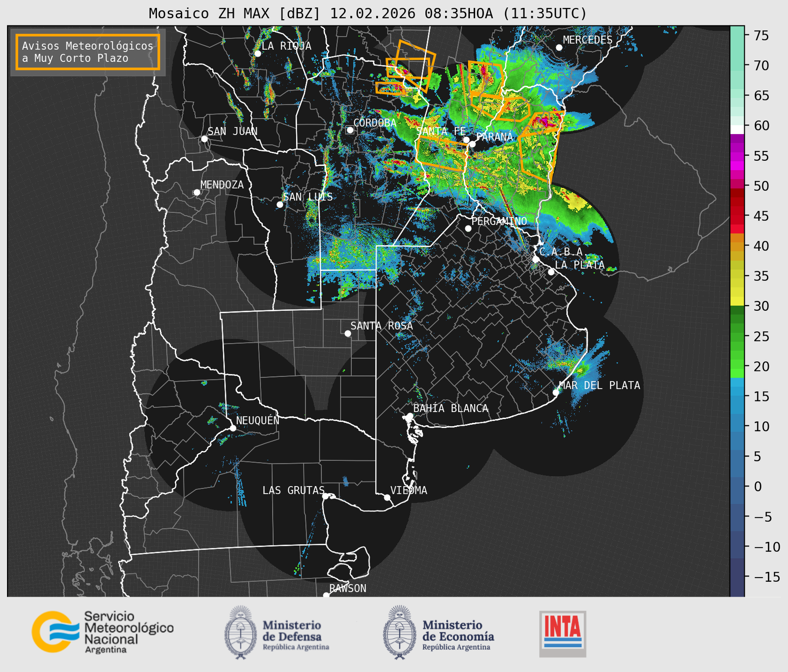Viewport: 788px width, 672px height.
Task: Select the MENDOZA city label
Action: [x=222, y=185]
